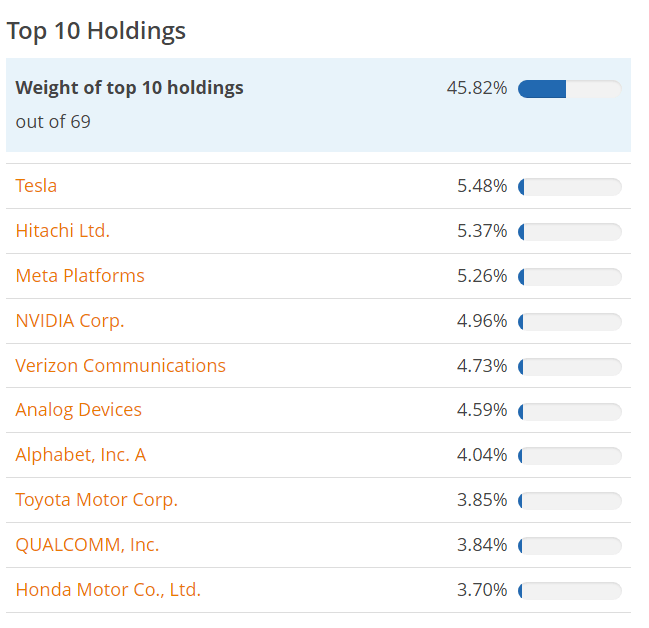Viewport: 649px width, 628px height.
Task: Click the Analog Devices link
Action: 79,410
